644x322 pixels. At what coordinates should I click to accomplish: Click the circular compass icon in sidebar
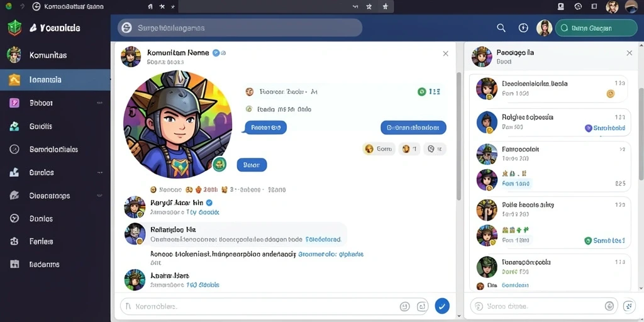click(14, 149)
